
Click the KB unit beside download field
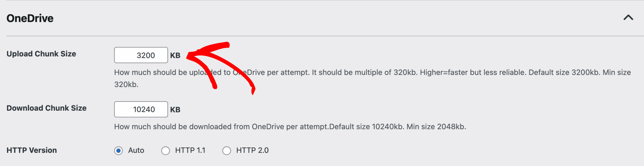(x=175, y=109)
